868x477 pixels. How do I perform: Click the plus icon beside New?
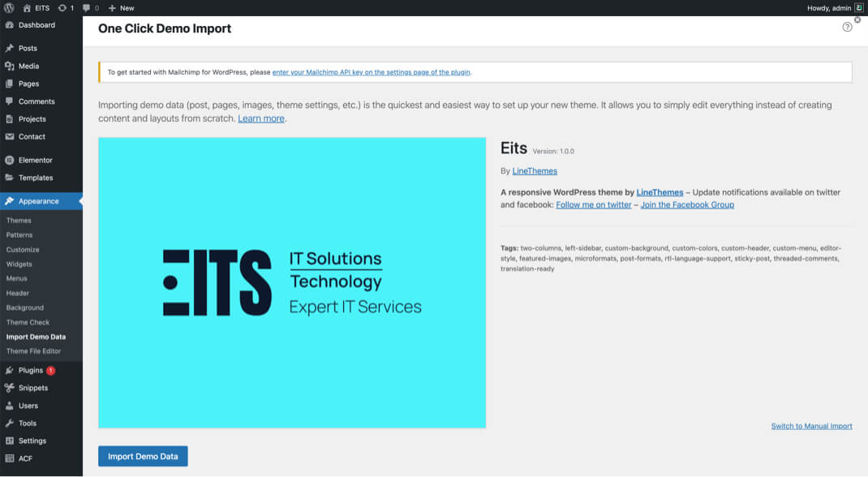point(112,8)
